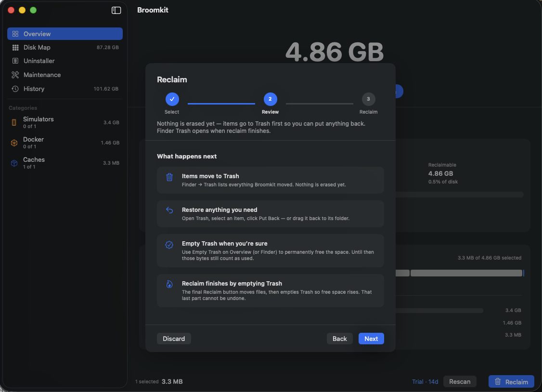
Task: Click the 3.4 GB category bar
Action: pyautogui.click(x=439, y=311)
